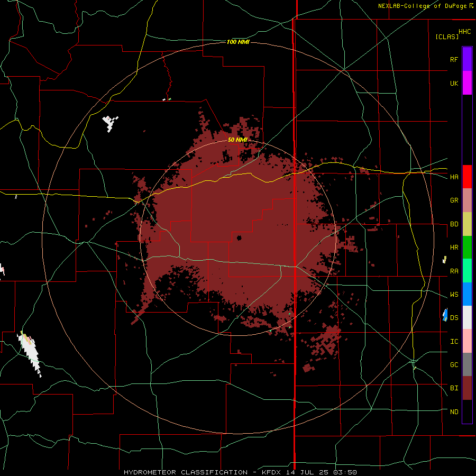Screen dimensions: 476x476
Task: Click the BI dark red legend swatch
Action: pos(467,388)
